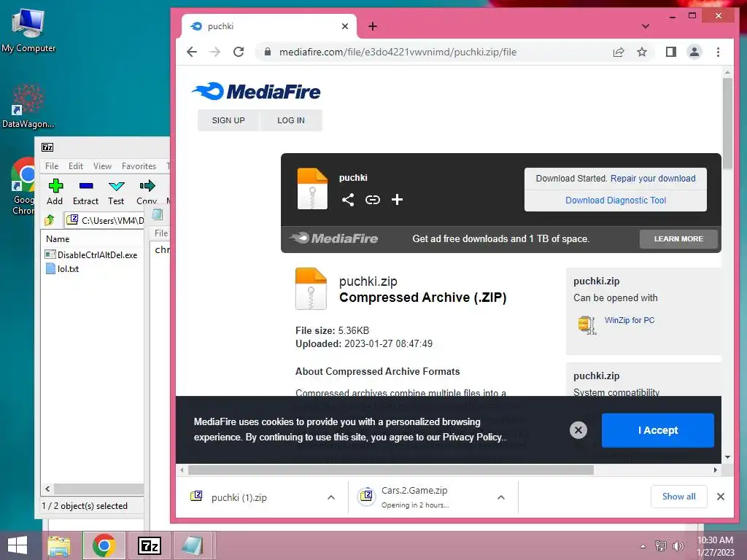Click the share icon under puchki

[348, 200]
